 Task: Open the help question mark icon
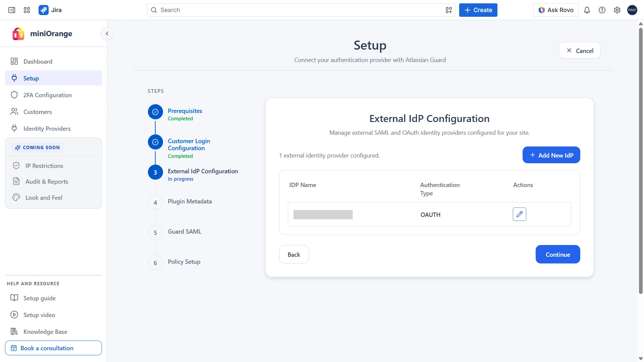pyautogui.click(x=602, y=10)
